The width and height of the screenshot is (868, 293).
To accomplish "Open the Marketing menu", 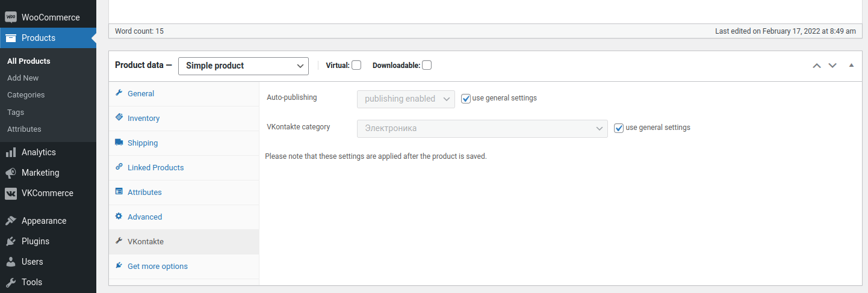I will click(48, 173).
